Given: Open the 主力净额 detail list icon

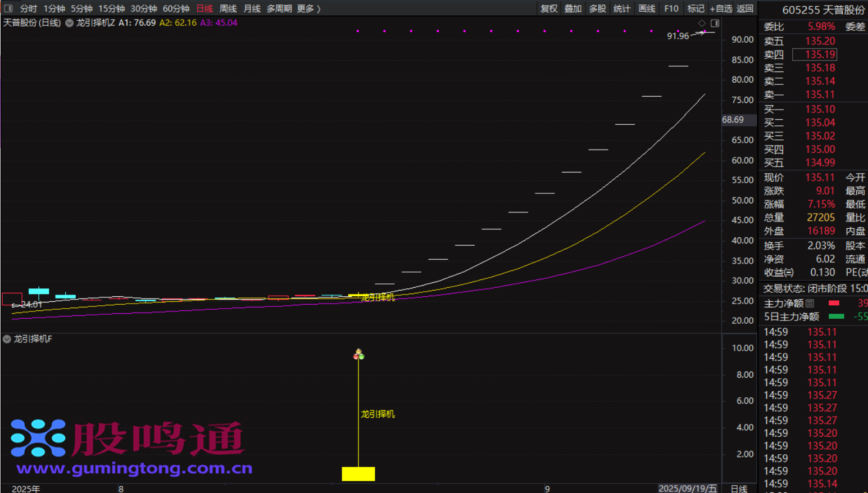Looking at the screenshot, I should click(810, 303).
